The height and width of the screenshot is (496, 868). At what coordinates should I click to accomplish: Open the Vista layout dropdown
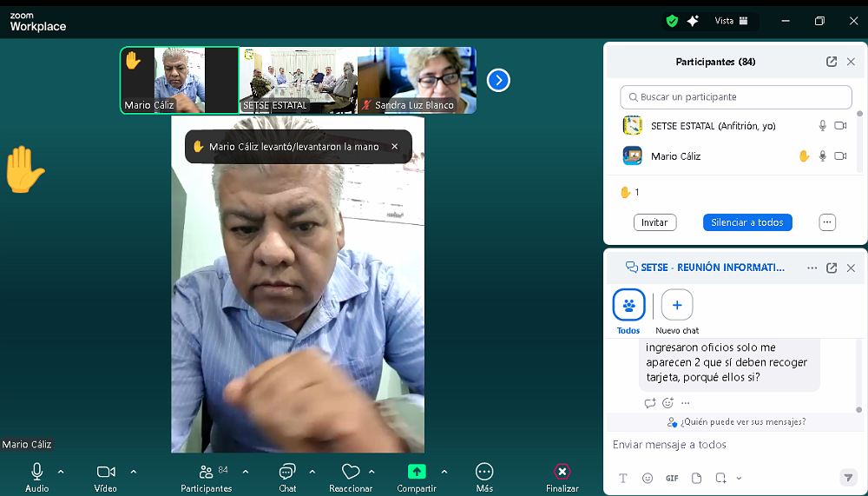731,21
